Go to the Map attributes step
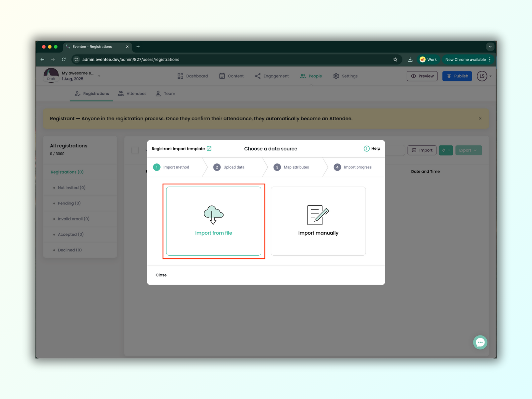The image size is (532, 399). coord(291,167)
